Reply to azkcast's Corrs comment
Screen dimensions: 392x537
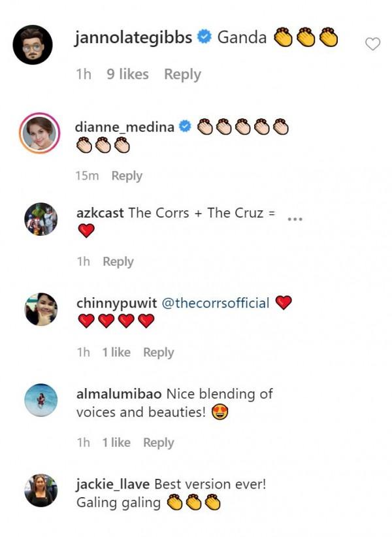tap(118, 261)
